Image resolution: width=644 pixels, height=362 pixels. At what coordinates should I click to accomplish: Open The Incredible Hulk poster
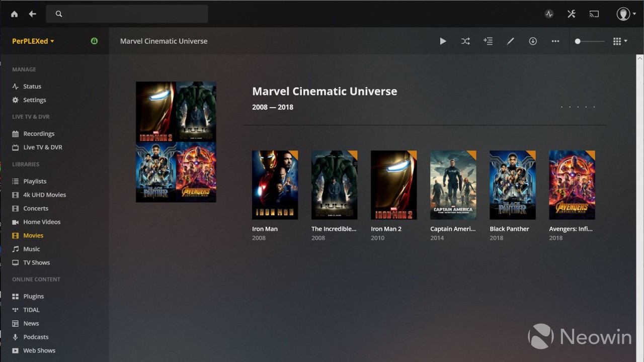[x=334, y=185]
